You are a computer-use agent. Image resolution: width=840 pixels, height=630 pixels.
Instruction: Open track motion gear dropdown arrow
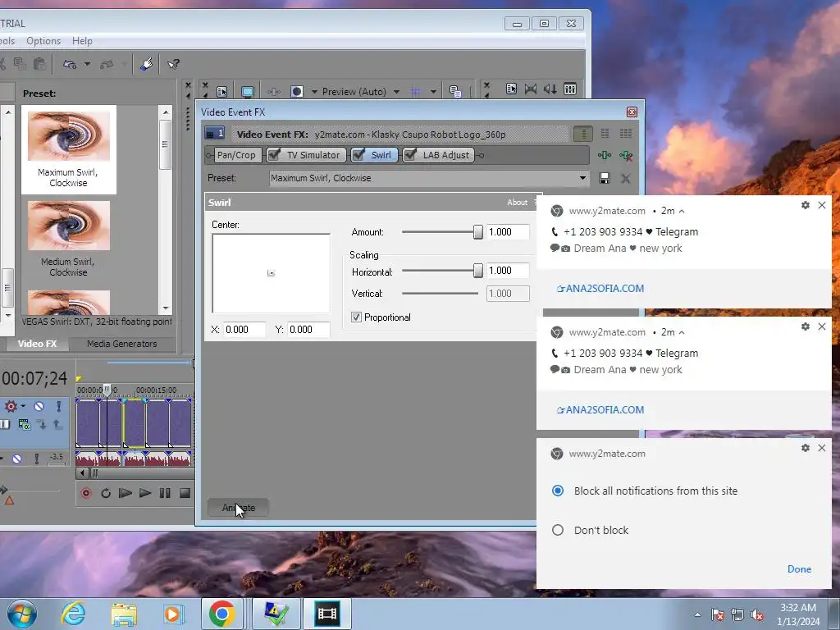pyautogui.click(x=23, y=407)
